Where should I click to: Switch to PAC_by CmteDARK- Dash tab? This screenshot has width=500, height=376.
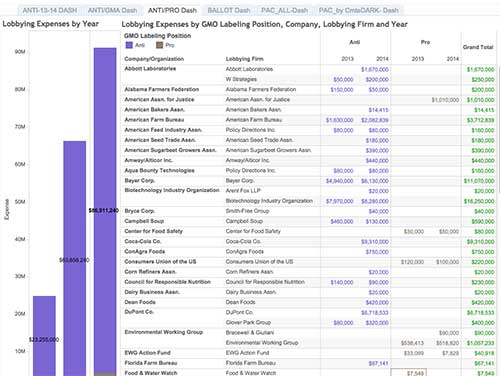coord(358,10)
